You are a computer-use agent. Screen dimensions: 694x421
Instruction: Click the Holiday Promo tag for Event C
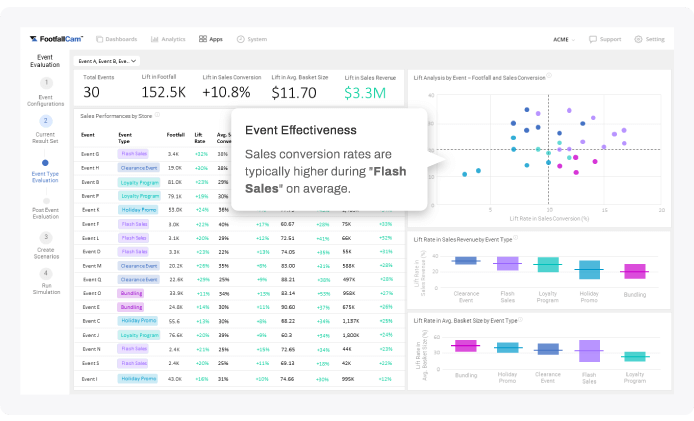pos(138,321)
